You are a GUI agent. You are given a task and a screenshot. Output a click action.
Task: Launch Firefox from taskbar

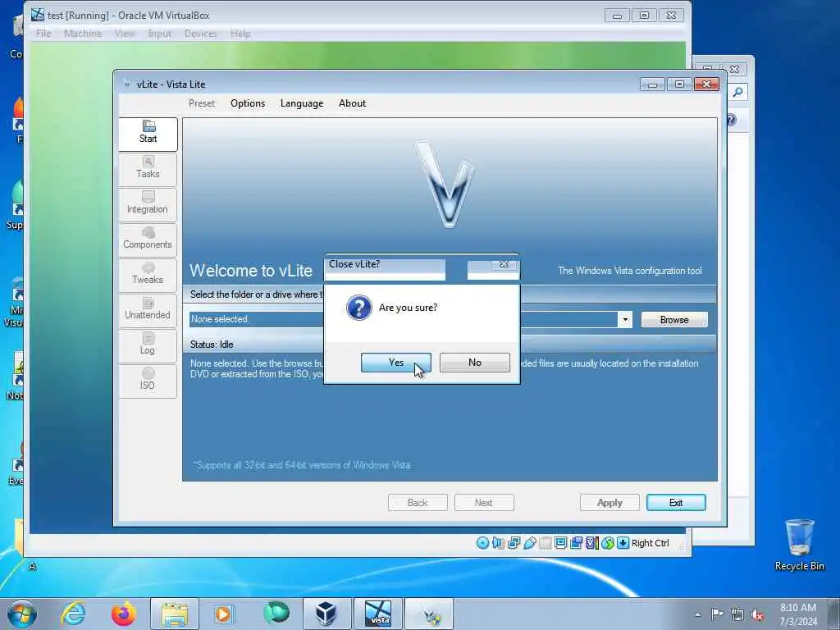coord(123,614)
